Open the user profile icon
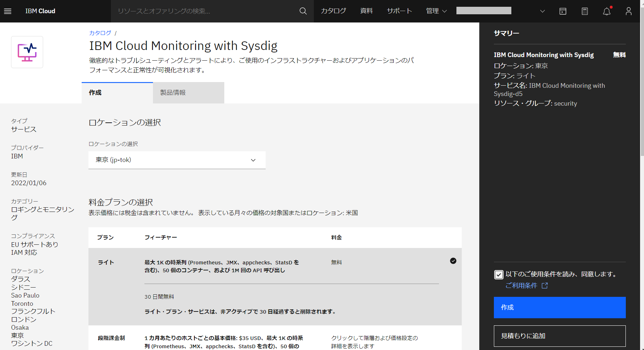 pos(629,11)
